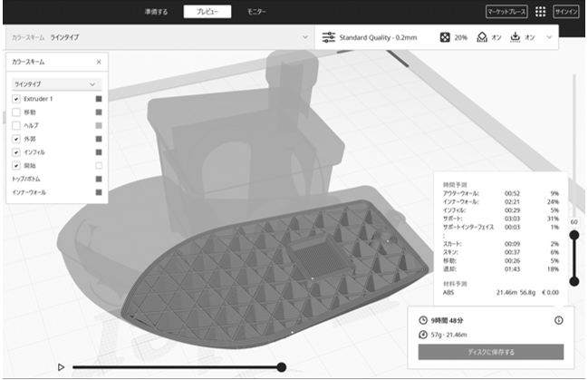Click the サインイン button

coord(566,12)
